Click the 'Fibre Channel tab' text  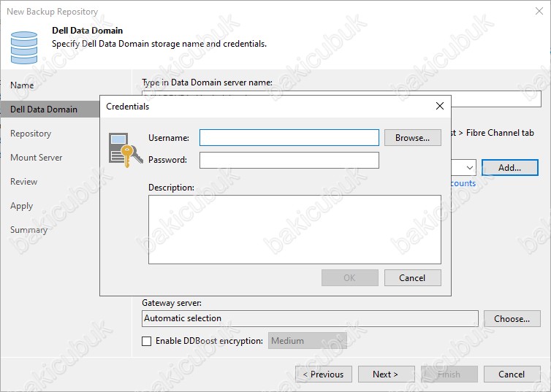500,133
